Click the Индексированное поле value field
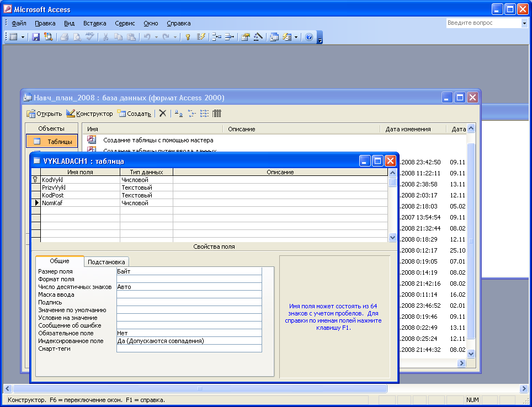 coord(189,341)
